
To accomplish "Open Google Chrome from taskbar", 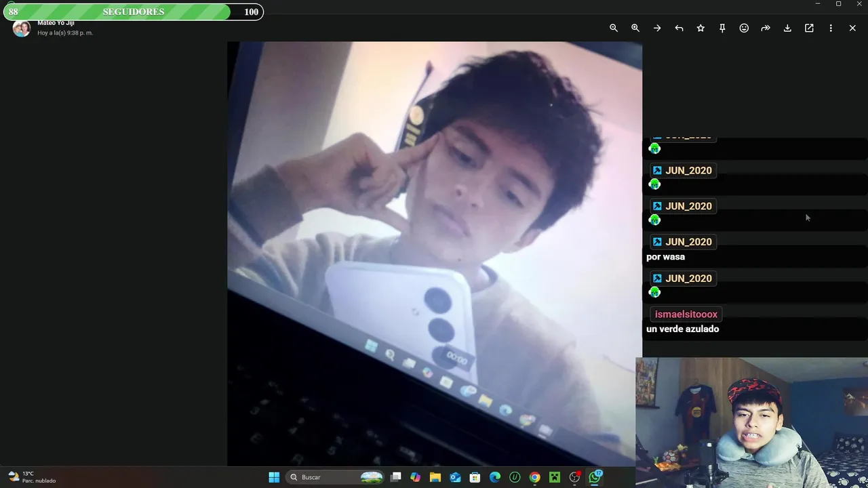I will point(535,477).
